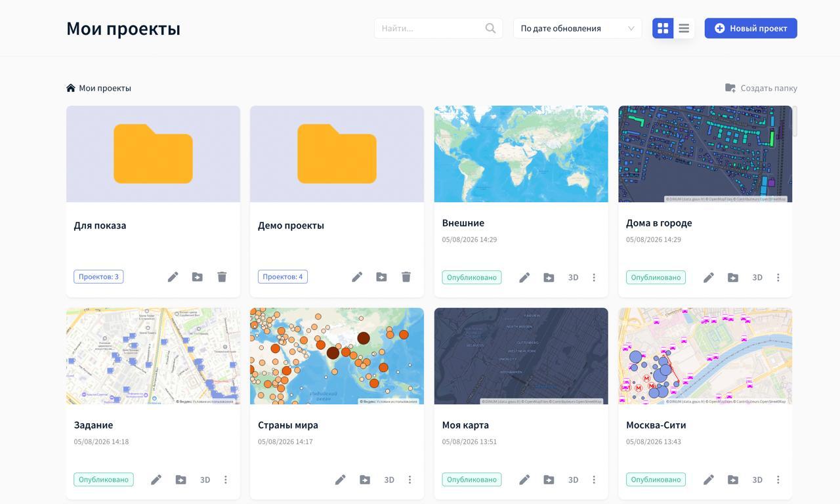Edit the Дома в городе project
The width and height of the screenshot is (840, 504).
pyautogui.click(x=709, y=278)
